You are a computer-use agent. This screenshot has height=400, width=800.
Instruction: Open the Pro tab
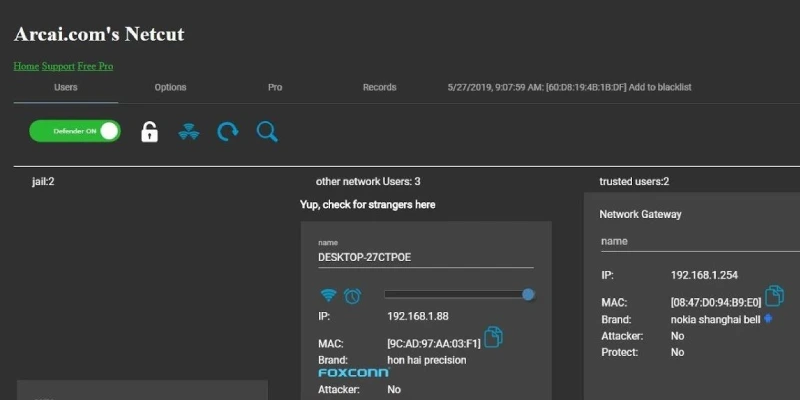(x=275, y=88)
